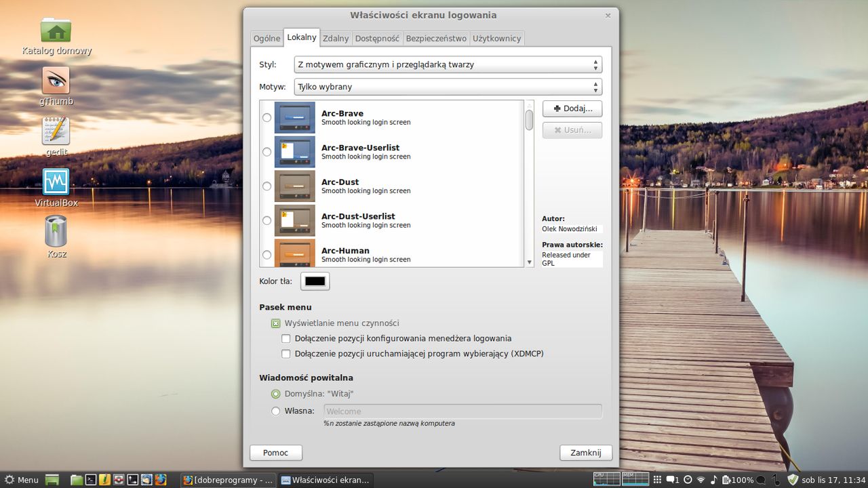
Task: Click the theme list scrollbar handle
Action: point(529,119)
